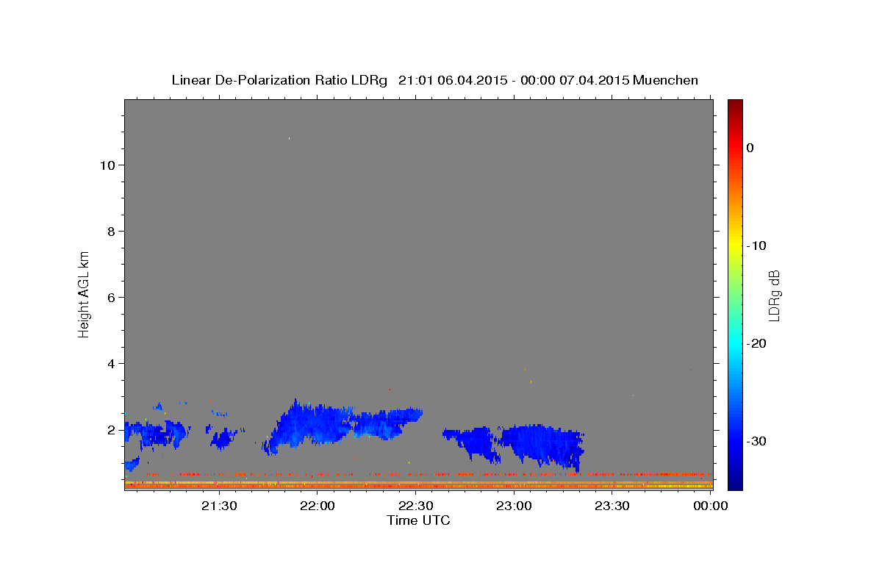Image resolution: width=882 pixels, height=588 pixels.
Task: Select the 22:30 time tick label
Action: 416,506
